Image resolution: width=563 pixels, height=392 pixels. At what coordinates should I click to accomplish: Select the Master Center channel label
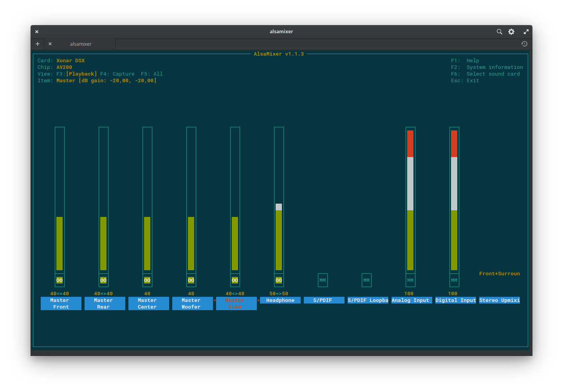(x=149, y=303)
